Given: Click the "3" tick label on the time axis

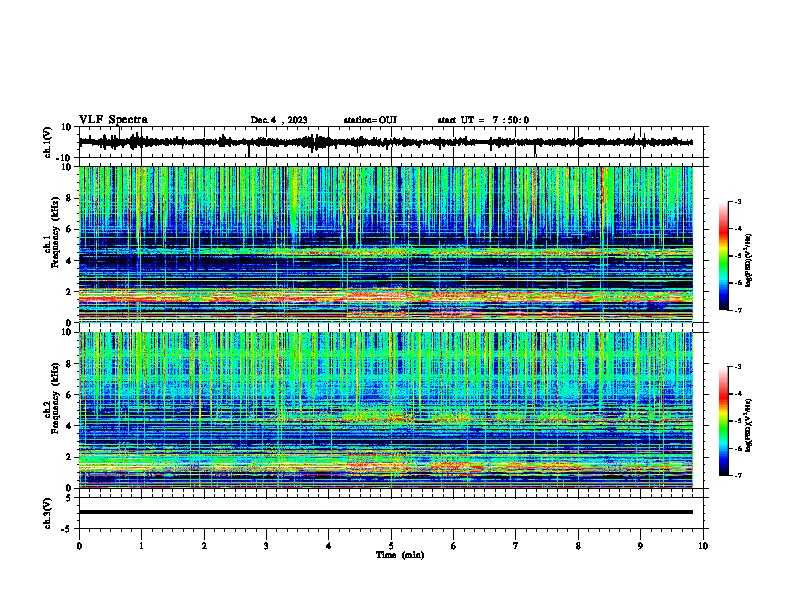Looking at the screenshot, I should point(266,546).
